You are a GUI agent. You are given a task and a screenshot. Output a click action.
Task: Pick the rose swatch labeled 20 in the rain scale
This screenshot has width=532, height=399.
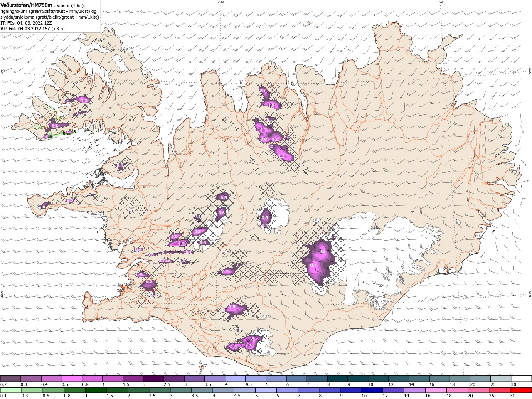click(x=478, y=390)
